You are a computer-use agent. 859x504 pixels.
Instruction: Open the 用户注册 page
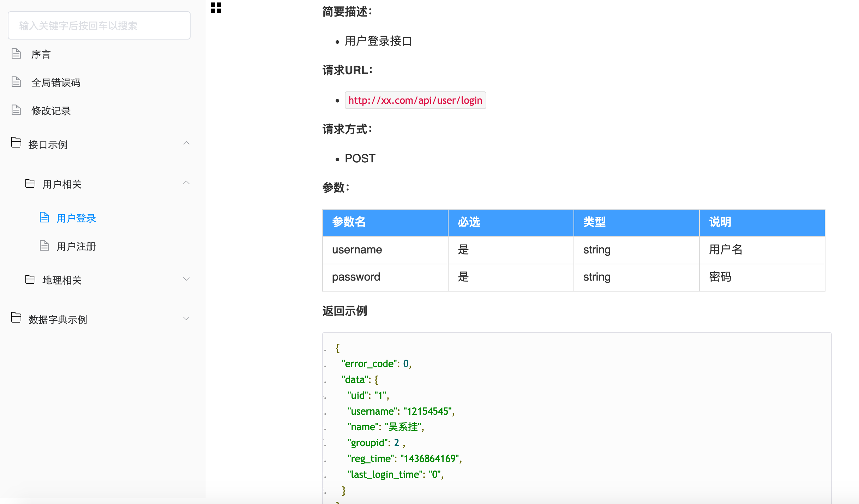point(76,246)
